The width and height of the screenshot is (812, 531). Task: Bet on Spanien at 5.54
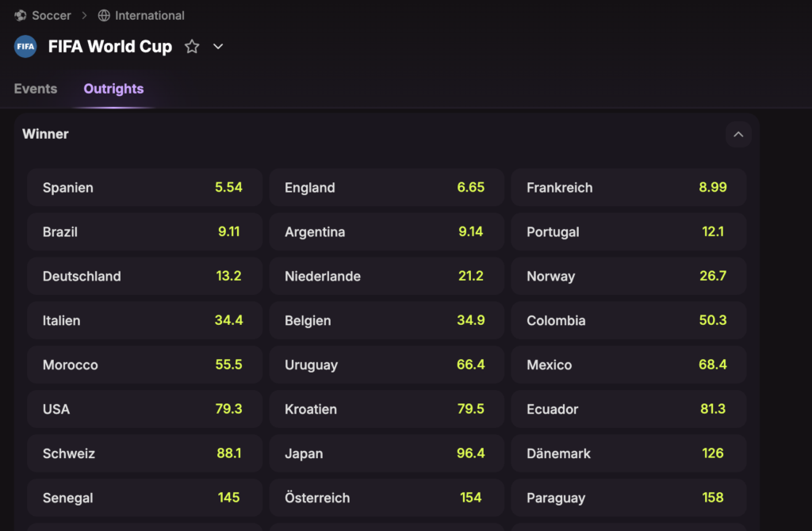(144, 187)
